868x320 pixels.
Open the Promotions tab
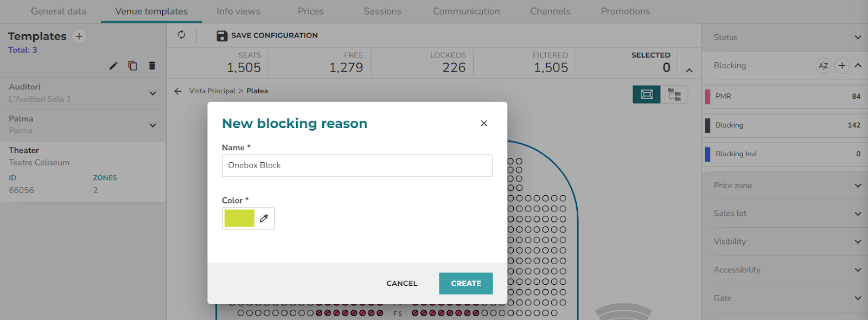click(625, 11)
